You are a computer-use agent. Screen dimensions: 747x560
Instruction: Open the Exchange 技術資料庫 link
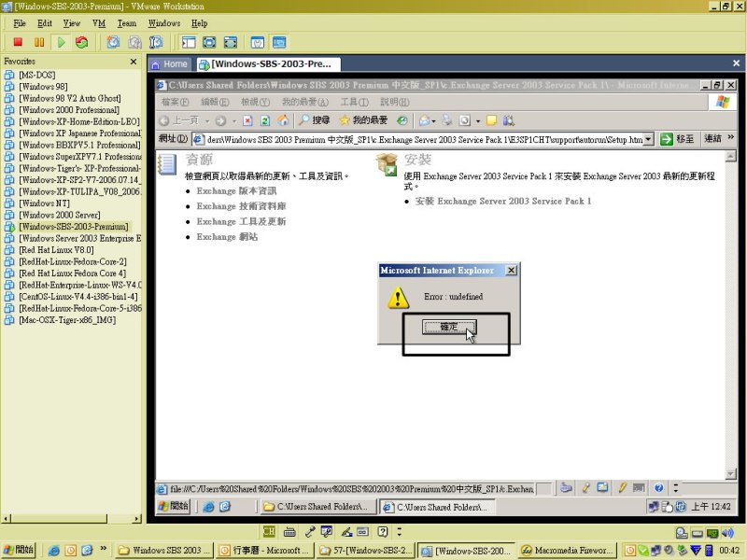pos(241,206)
